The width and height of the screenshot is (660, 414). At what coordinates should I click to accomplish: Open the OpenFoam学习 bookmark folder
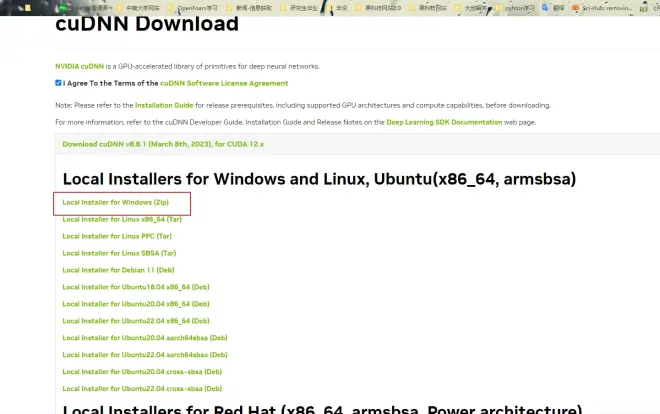[x=193, y=8]
